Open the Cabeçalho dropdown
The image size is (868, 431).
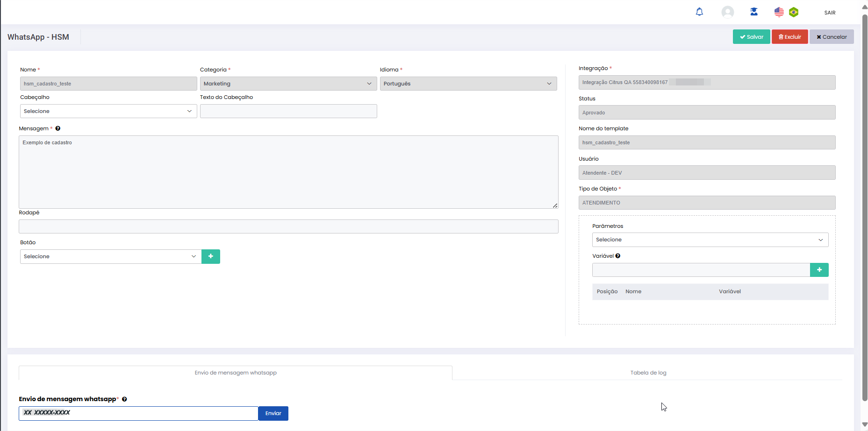coord(108,111)
